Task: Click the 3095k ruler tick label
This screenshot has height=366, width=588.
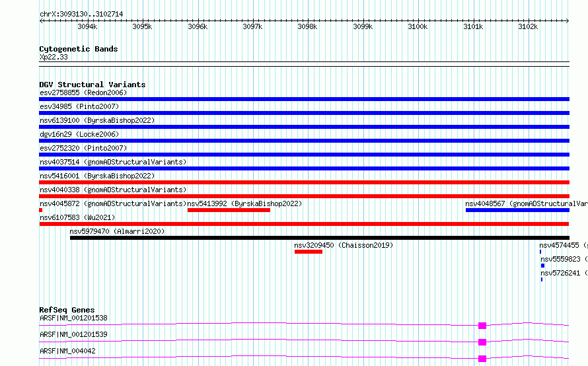Action: pyautogui.click(x=142, y=26)
